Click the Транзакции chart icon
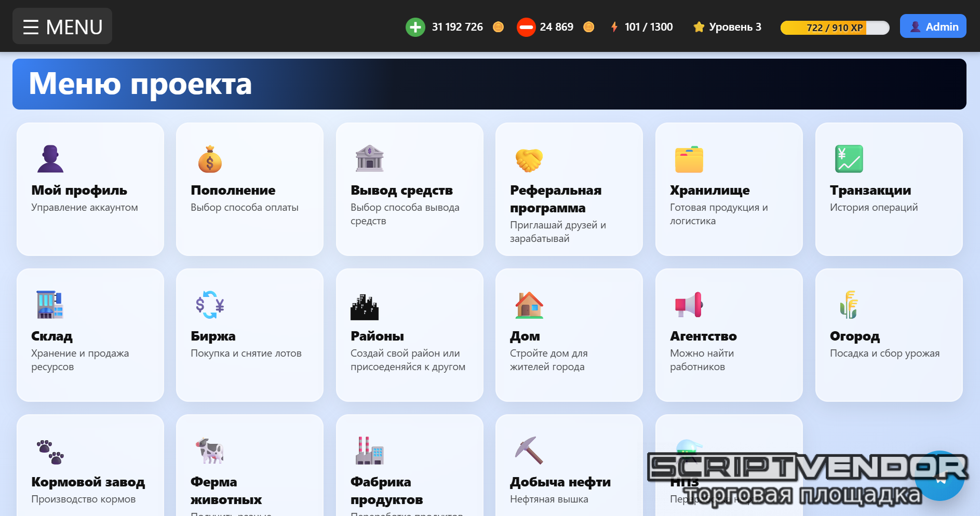The height and width of the screenshot is (516, 980). pyautogui.click(x=849, y=159)
